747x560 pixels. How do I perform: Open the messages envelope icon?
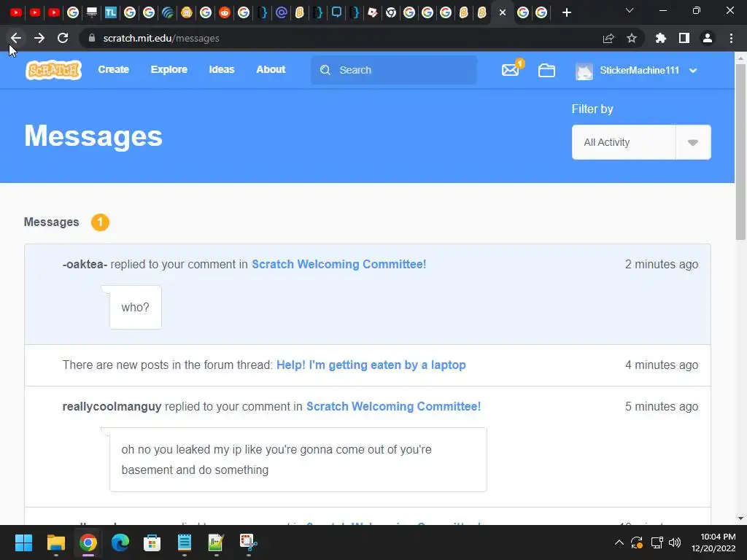tap(510, 70)
